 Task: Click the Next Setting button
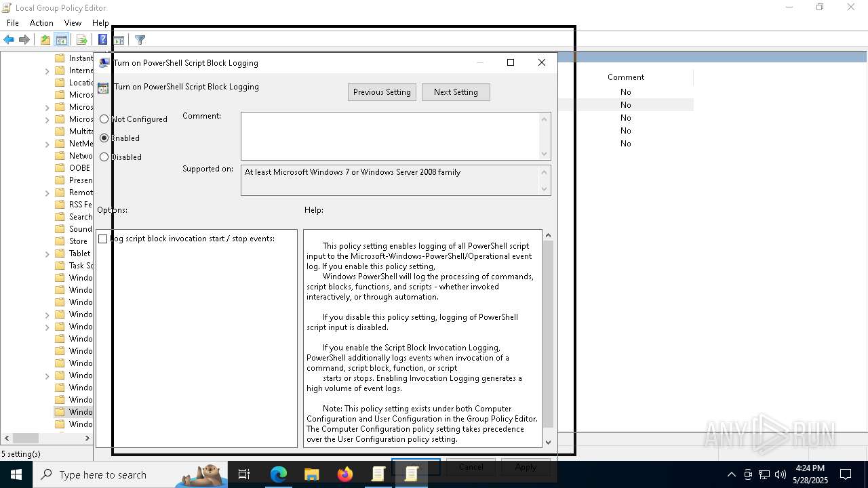coord(456,92)
